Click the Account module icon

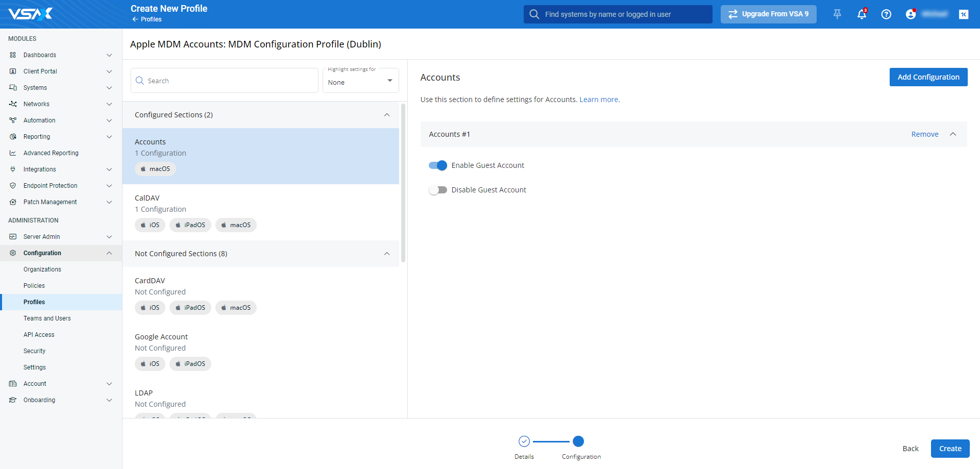pos(13,384)
